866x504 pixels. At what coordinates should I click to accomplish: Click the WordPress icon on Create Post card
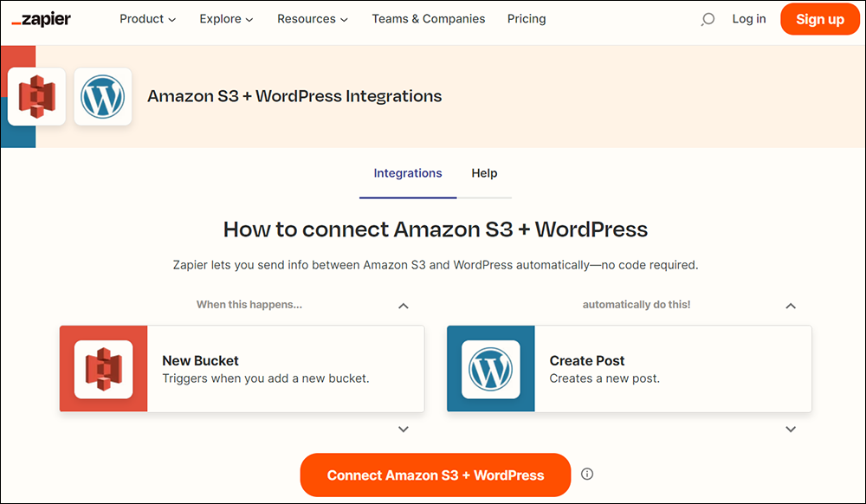490,369
